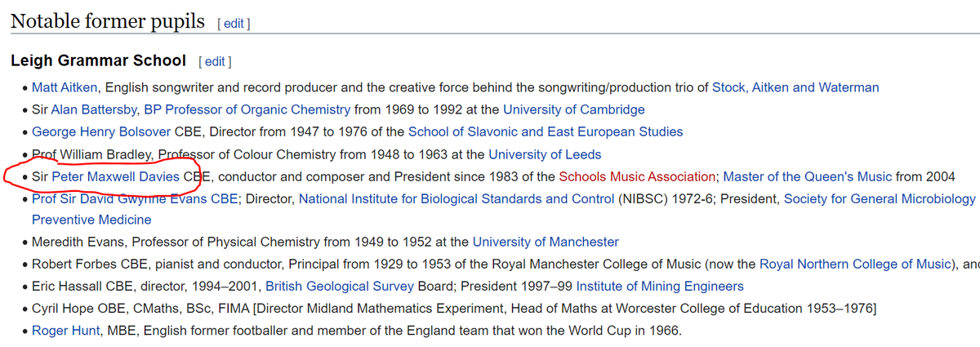This screenshot has width=980, height=347.
Task: Click the red Schools Music Association link
Action: 638,176
